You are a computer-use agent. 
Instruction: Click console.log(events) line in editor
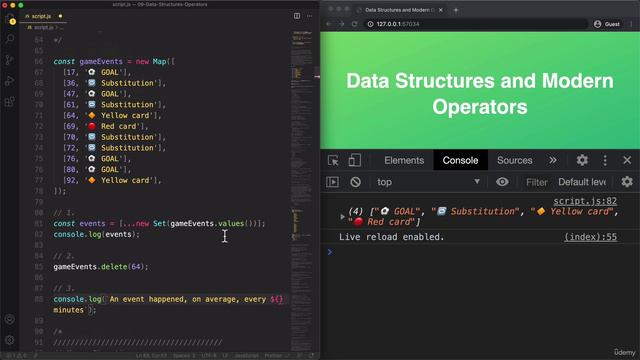96,234
